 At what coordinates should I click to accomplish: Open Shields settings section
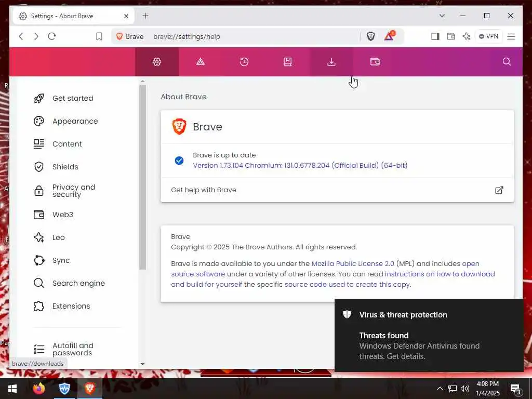point(65,167)
